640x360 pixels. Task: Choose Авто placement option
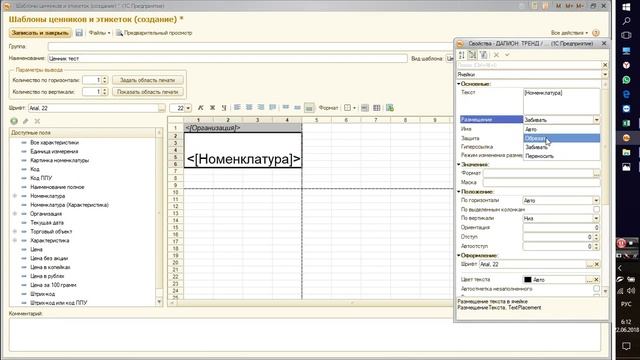[x=562, y=129]
